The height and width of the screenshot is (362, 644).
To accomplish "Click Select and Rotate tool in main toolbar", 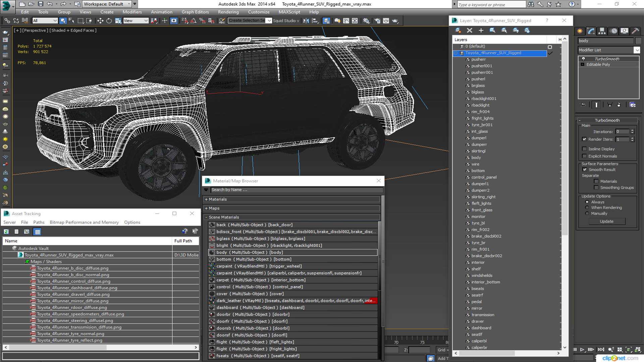I will point(109,21).
